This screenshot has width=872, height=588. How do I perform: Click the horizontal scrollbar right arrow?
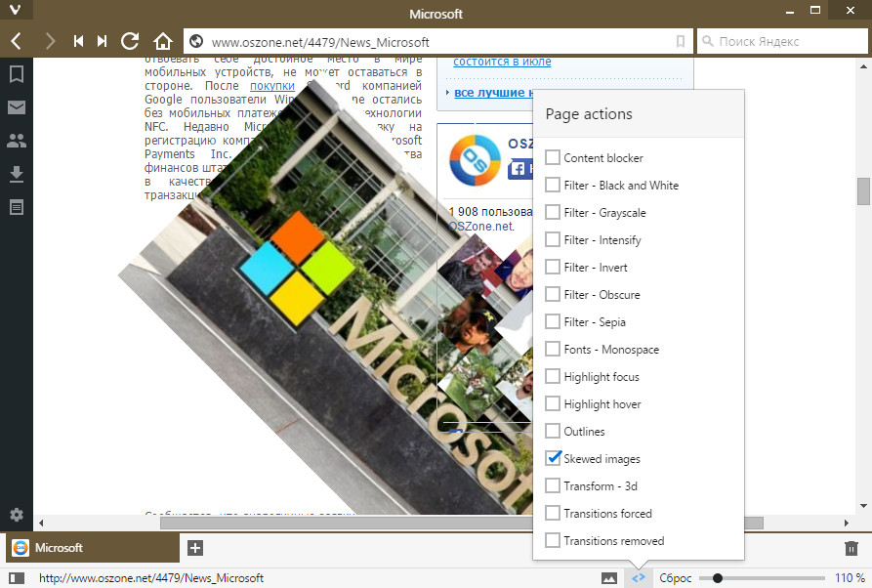[847, 523]
